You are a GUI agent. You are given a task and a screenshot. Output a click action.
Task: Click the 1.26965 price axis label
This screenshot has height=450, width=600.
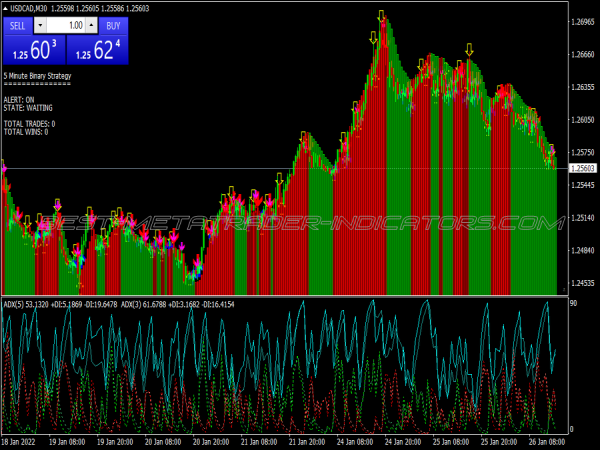(583, 22)
